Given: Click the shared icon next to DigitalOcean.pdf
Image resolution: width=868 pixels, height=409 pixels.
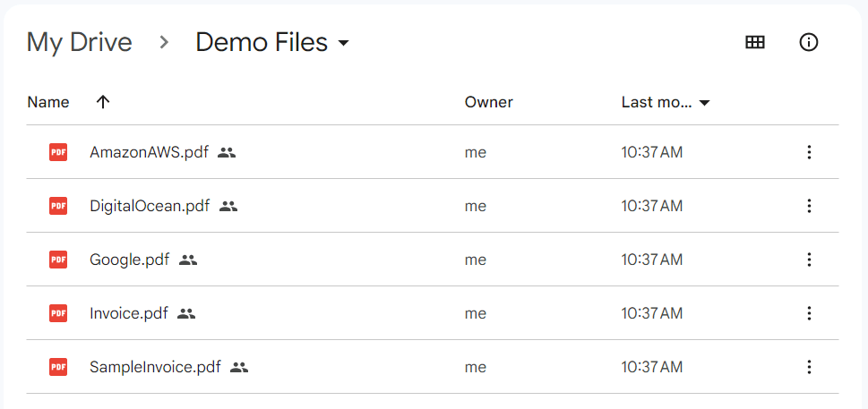Looking at the screenshot, I should 228,206.
